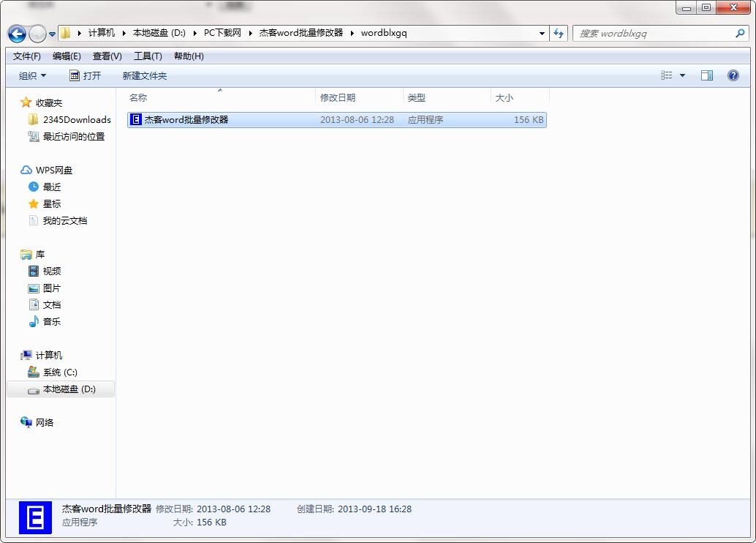Select 库 in navigation pane
This screenshot has height=543, width=756.
point(40,255)
